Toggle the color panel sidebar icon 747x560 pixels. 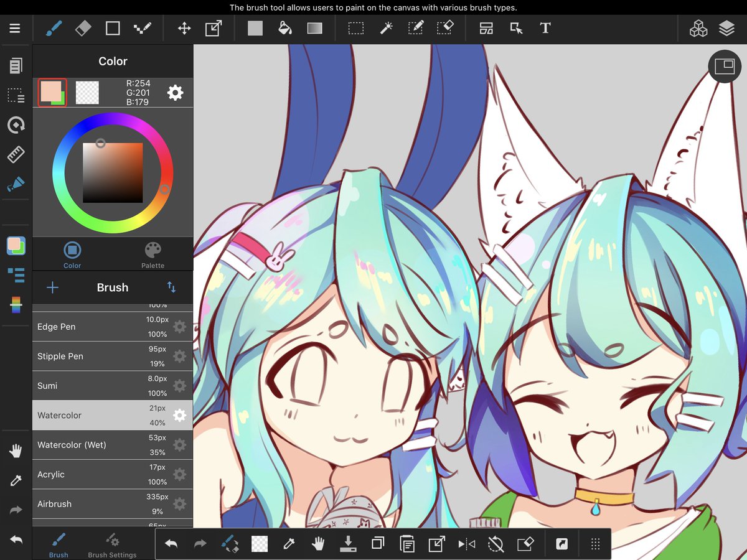pos(16,246)
